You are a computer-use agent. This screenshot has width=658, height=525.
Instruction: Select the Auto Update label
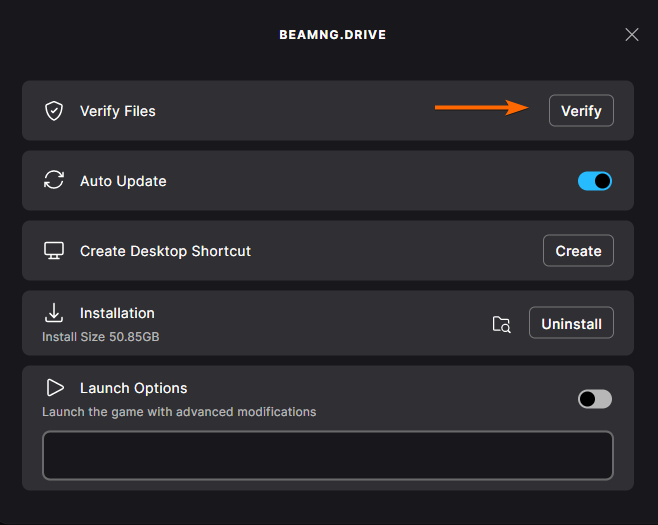point(123,181)
